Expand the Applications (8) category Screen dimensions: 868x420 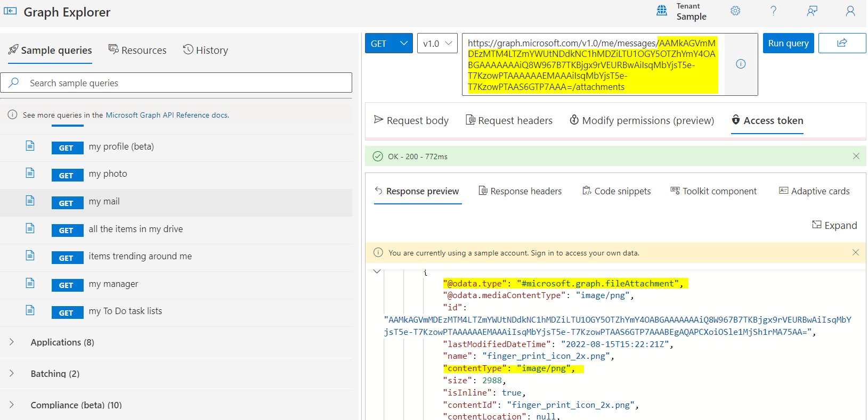pos(12,342)
